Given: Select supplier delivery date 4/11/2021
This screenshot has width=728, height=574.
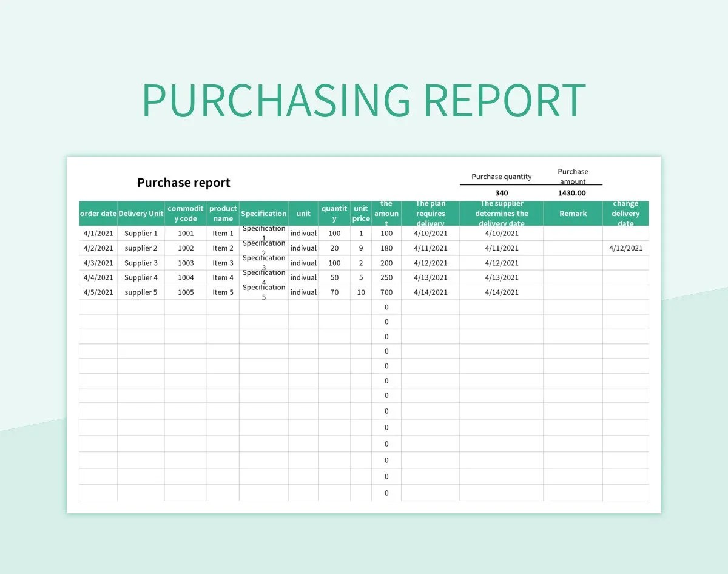Looking at the screenshot, I should tap(502, 248).
